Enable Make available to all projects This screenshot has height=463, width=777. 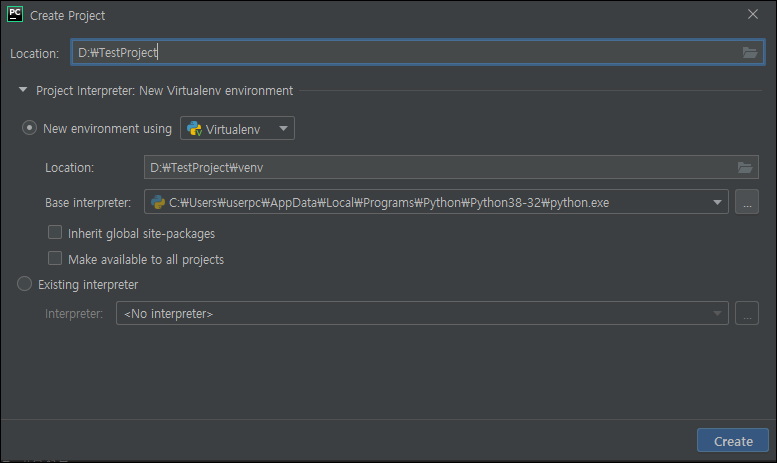tap(55, 258)
